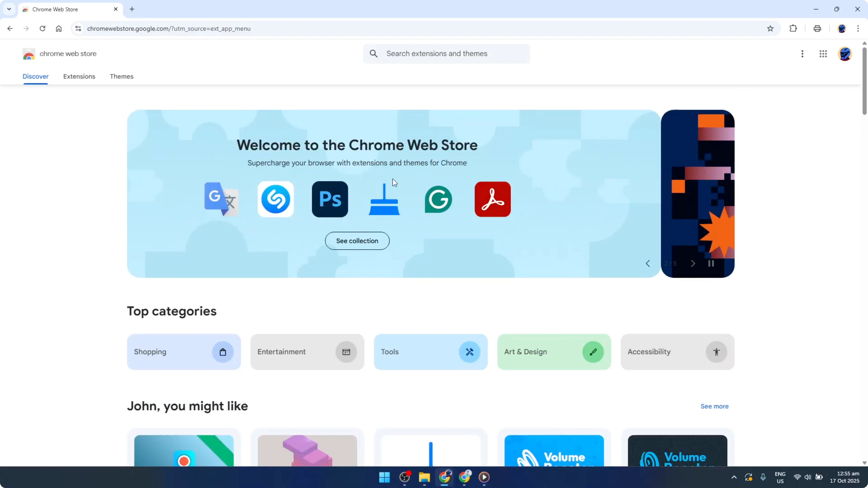Switch to the Extensions tab

(x=79, y=76)
